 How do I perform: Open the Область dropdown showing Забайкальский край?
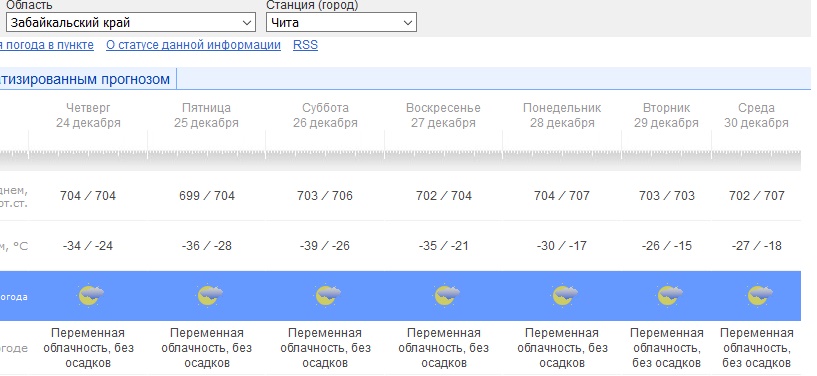(131, 23)
